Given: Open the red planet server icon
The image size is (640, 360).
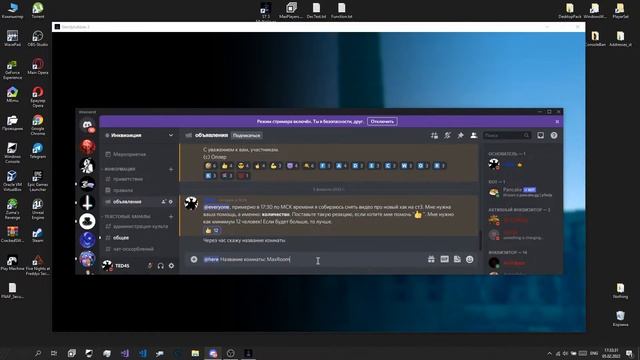Looking at the screenshot, I should pyautogui.click(x=87, y=146).
